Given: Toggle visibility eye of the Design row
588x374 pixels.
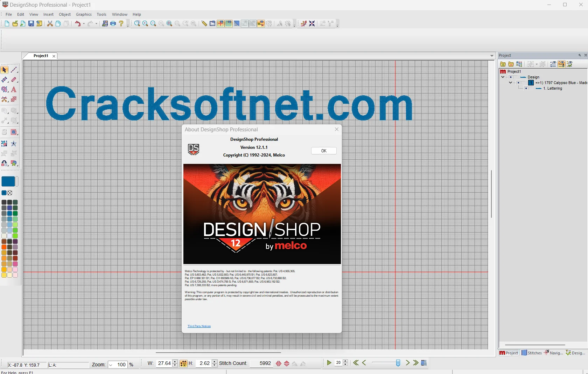Looking at the screenshot, I should [x=511, y=77].
